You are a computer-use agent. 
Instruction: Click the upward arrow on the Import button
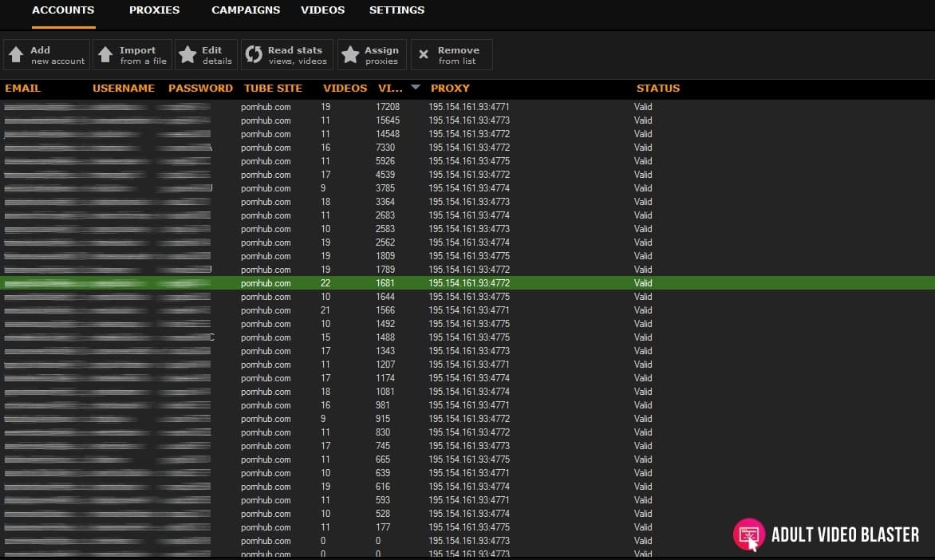(x=107, y=54)
